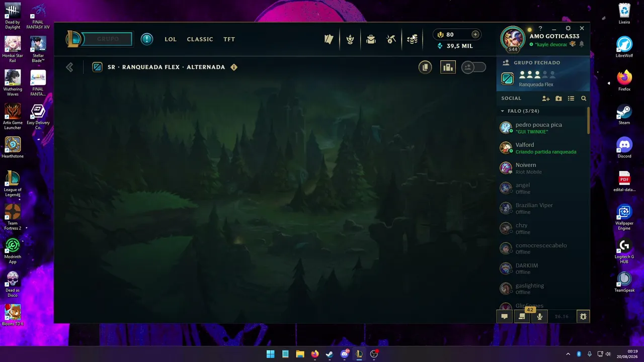Viewport: 644px width, 362px height.
Task: Open the friends list view options icon
Action: tap(571, 99)
